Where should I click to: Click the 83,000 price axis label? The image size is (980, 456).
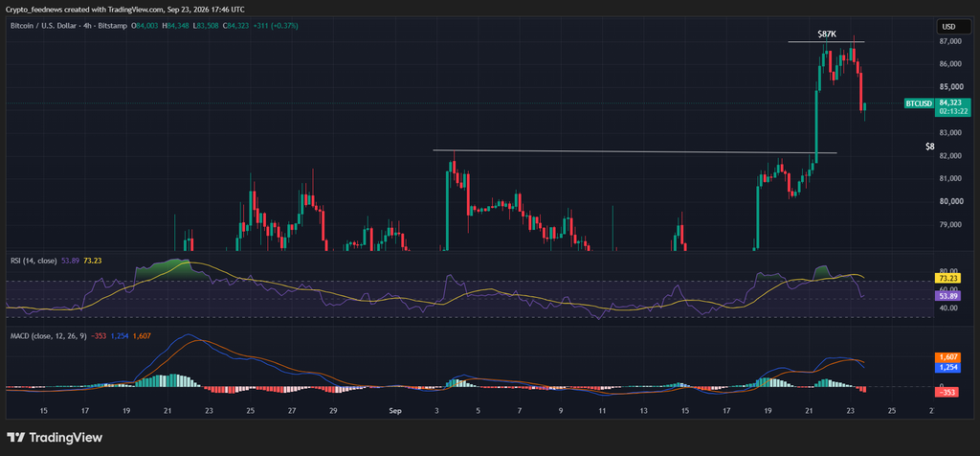coord(949,132)
